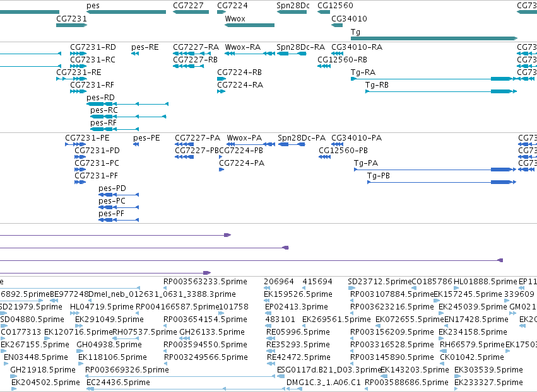537x392 pixels.
Task: Click the Spn28Dc-PA protein label
Action: pyautogui.click(x=302, y=138)
